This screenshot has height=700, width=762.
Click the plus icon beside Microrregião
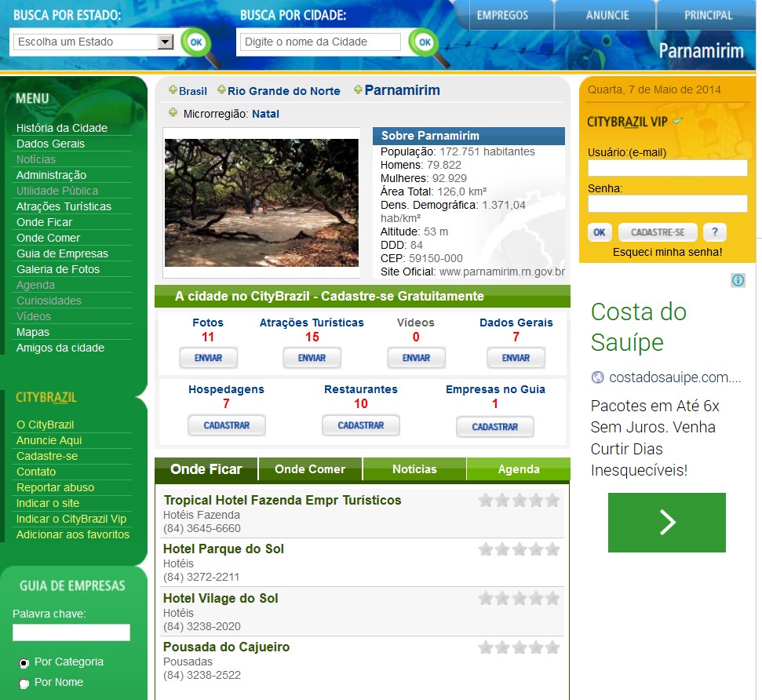(x=173, y=113)
